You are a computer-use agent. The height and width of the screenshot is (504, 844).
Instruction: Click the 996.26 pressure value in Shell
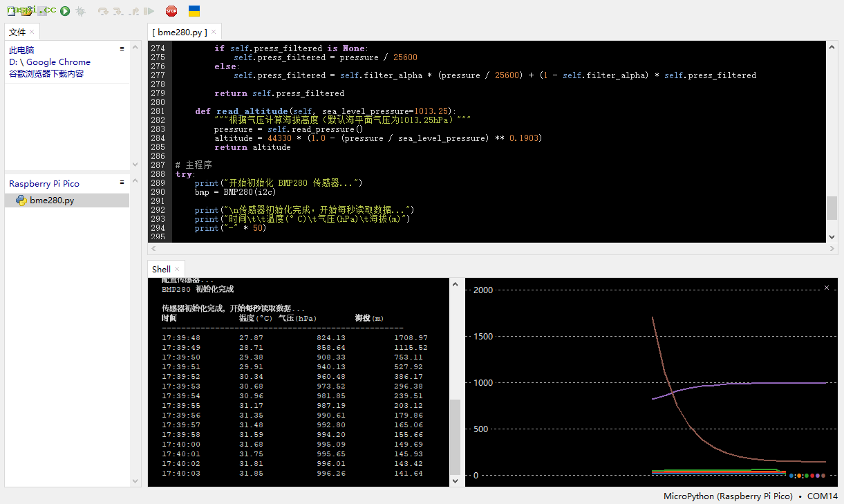point(331,473)
